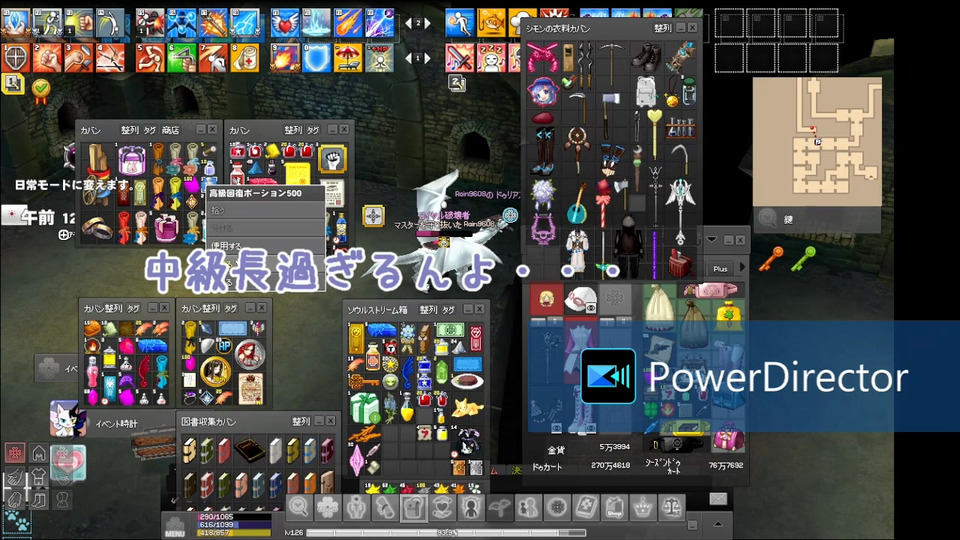Click the crown icon in bottom menu
The height and width of the screenshot is (540, 960).
[x=643, y=508]
